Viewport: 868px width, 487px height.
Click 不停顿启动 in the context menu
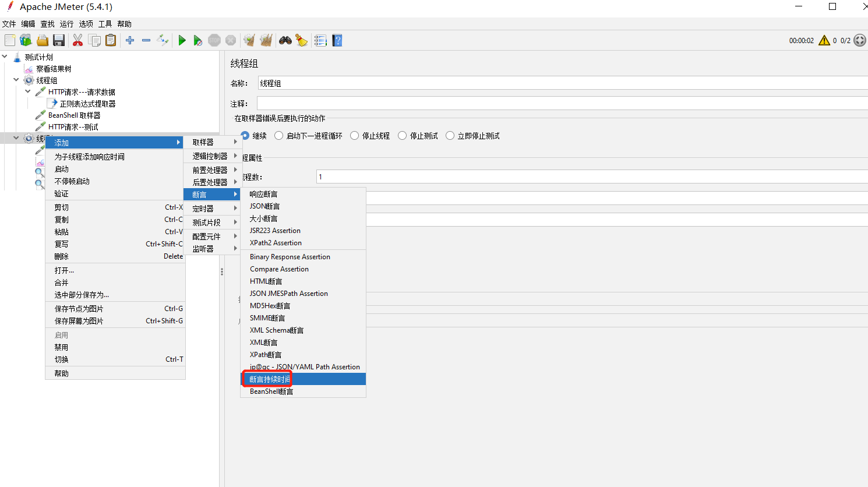pos(115,181)
